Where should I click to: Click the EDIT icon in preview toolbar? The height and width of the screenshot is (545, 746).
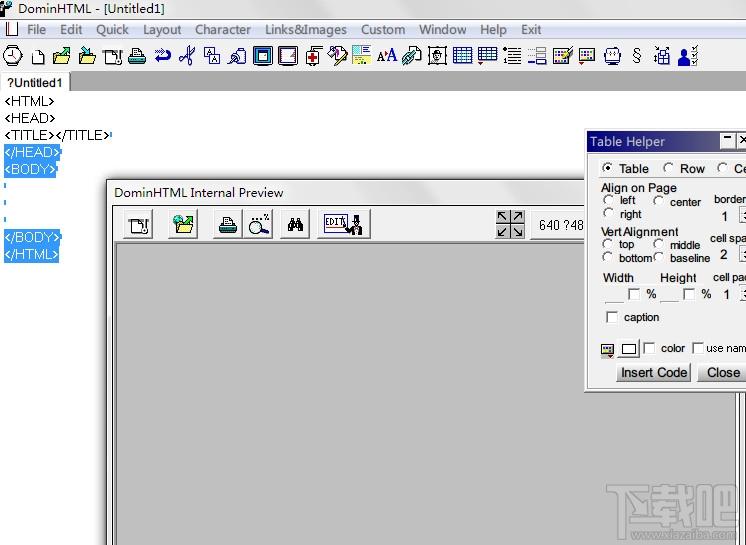point(344,225)
